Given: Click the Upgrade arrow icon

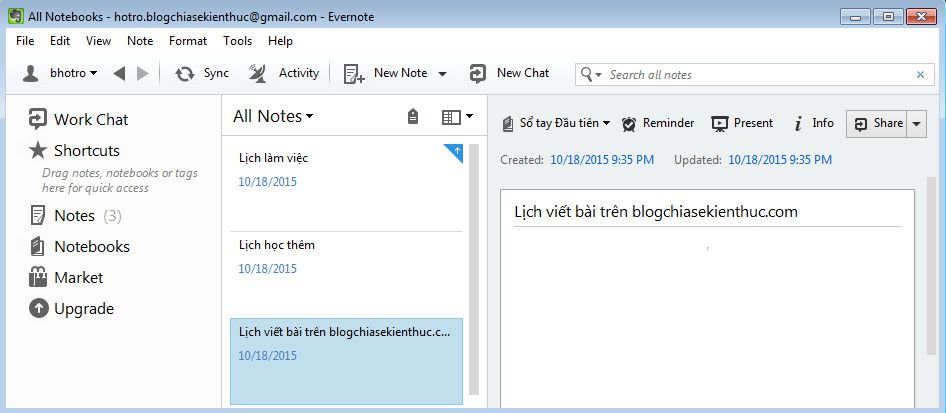Looking at the screenshot, I should pyautogui.click(x=38, y=309).
